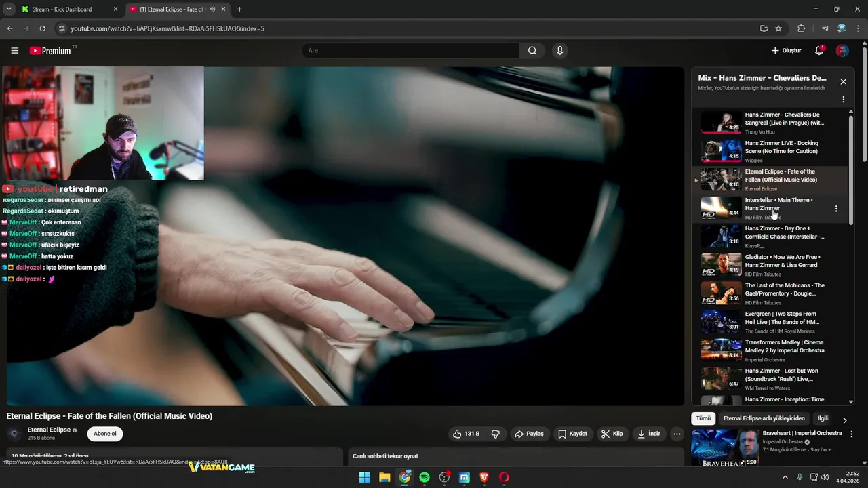Select Eternal Eclipse adlı yükleyiciden chip
The width and height of the screenshot is (868, 488).
pyautogui.click(x=764, y=418)
